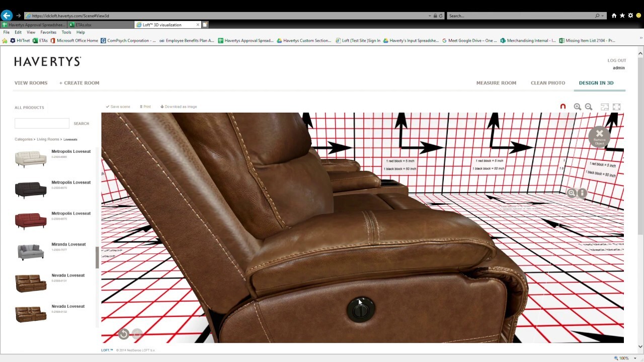Click the browser back arrow button

pyautogui.click(x=7, y=16)
